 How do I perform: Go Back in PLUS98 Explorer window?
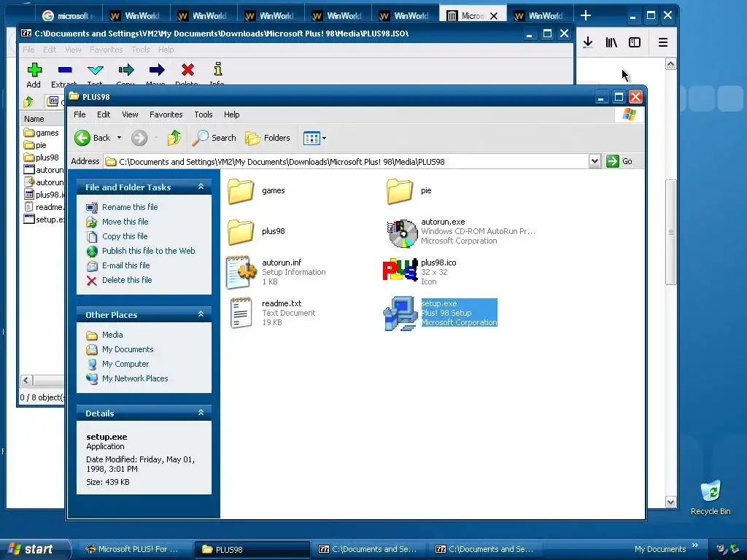(x=93, y=138)
